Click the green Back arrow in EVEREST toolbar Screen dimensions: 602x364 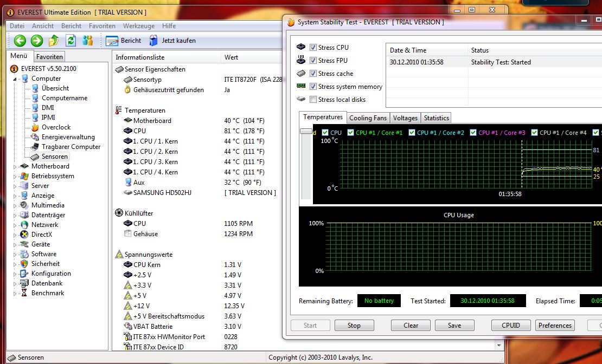[20, 41]
